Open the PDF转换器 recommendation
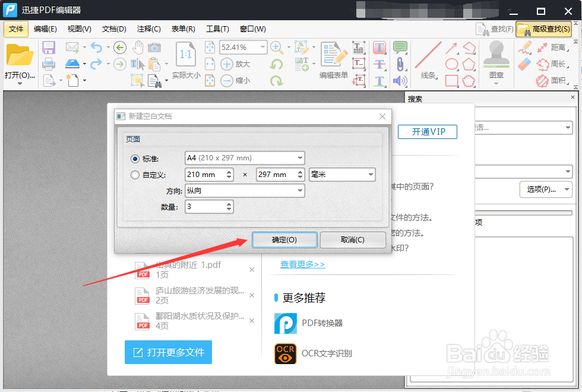The height and width of the screenshot is (392, 582). [308, 323]
